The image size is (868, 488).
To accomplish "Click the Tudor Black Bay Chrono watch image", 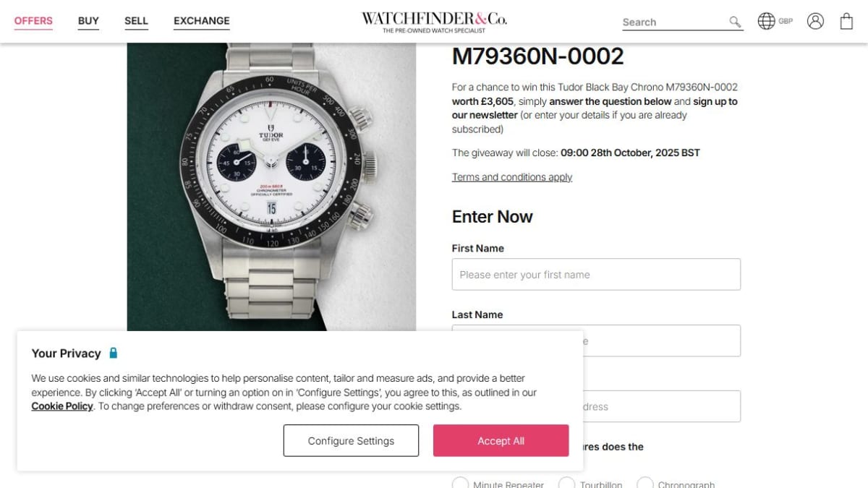I will [271, 187].
